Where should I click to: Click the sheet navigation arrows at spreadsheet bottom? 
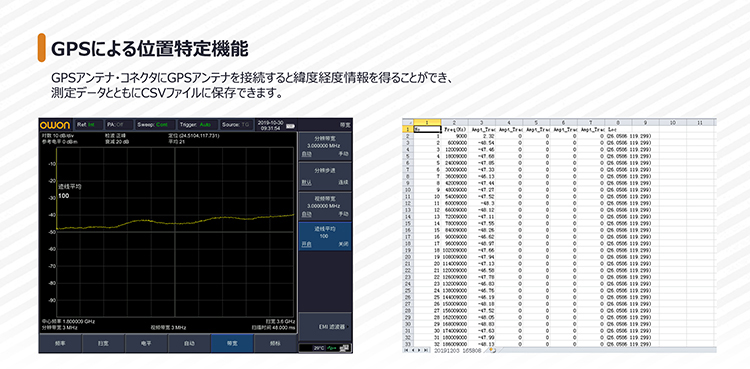click(x=416, y=350)
